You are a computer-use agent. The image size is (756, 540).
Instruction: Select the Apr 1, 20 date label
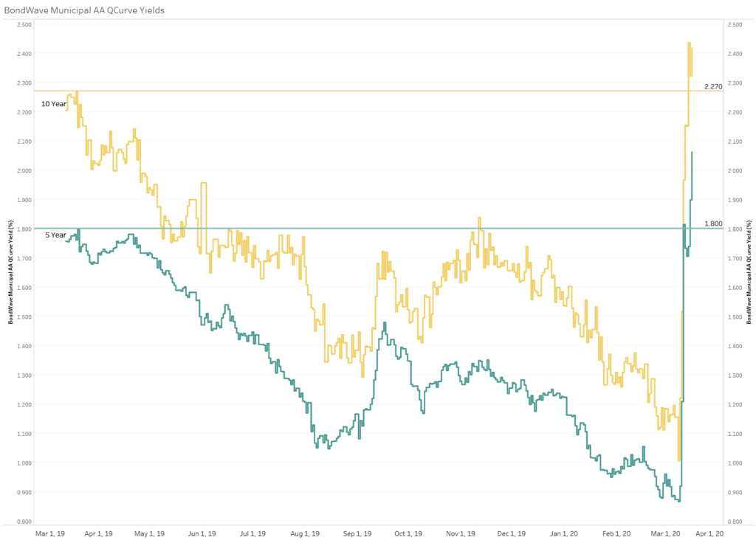point(709,534)
